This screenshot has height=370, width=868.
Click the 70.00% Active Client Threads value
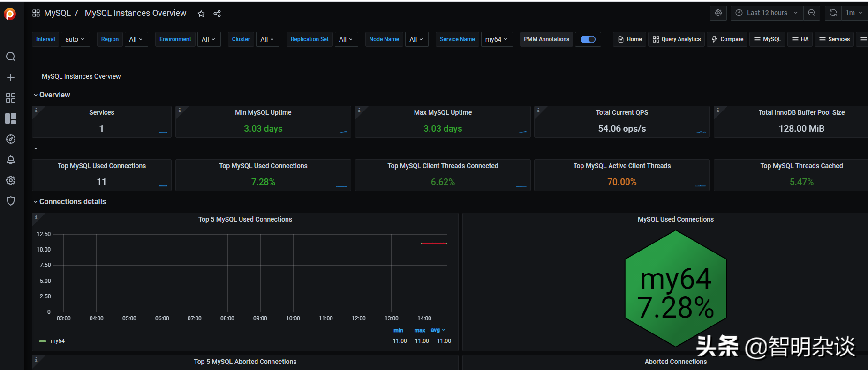[622, 182]
